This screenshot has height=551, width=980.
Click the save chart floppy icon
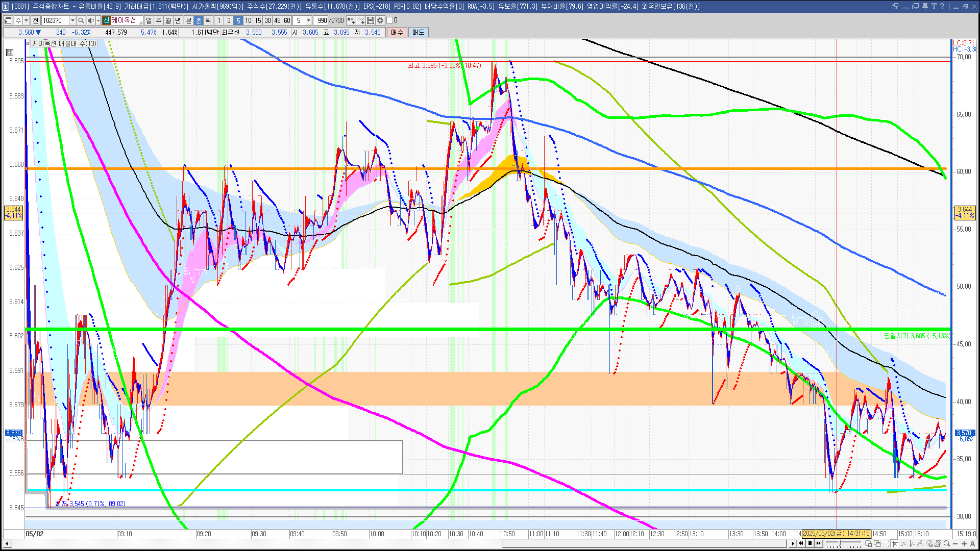tap(371, 20)
